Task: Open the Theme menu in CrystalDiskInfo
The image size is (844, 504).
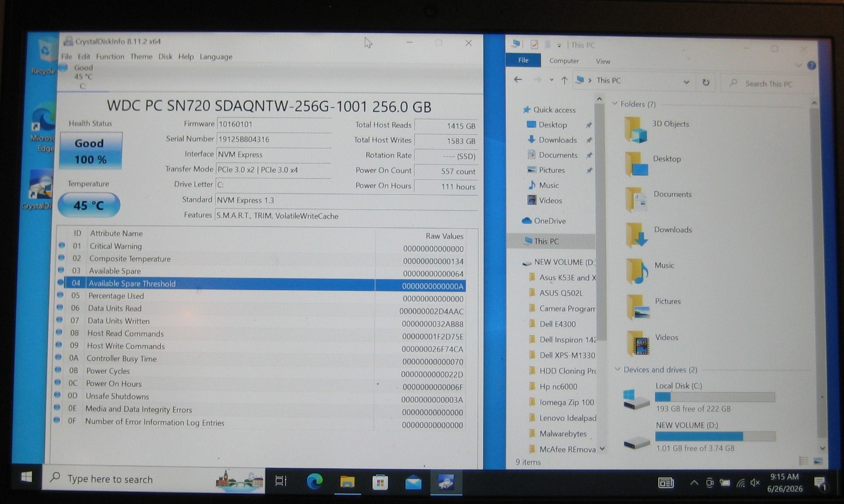Action: (141, 56)
